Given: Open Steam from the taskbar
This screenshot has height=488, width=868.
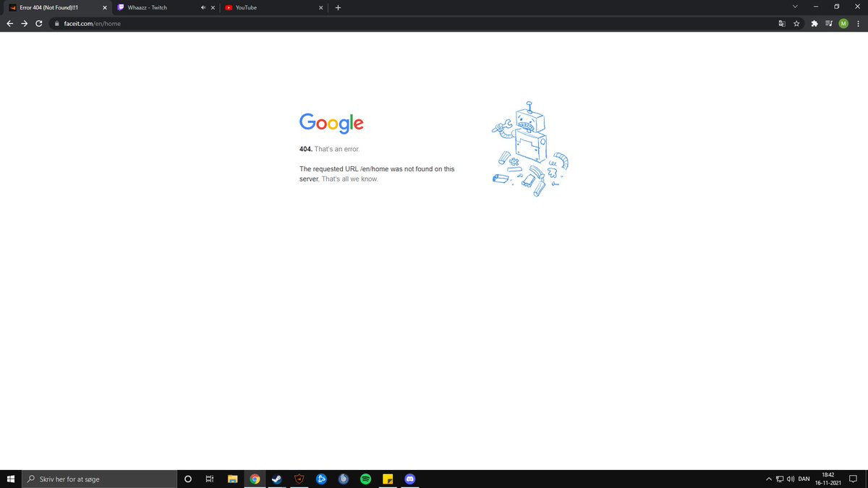Looking at the screenshot, I should click(x=276, y=479).
